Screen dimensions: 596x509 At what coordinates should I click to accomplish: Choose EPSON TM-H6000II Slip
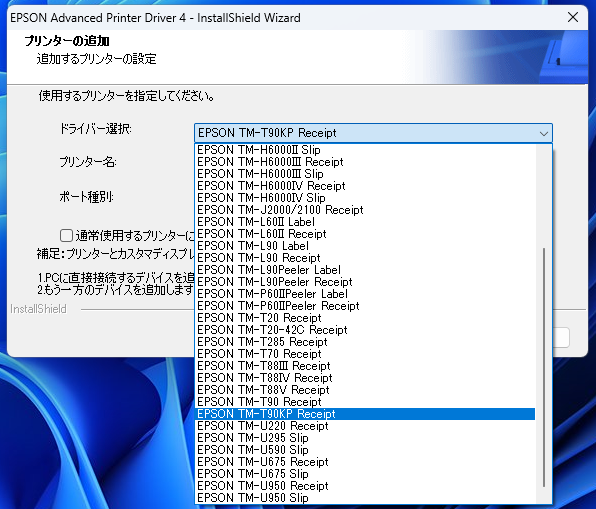(x=365, y=150)
